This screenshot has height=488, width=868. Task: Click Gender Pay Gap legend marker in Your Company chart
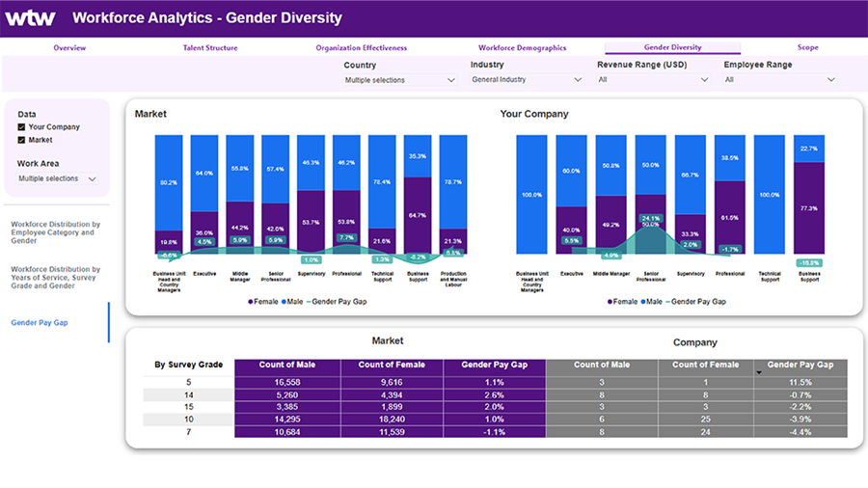[676, 302]
